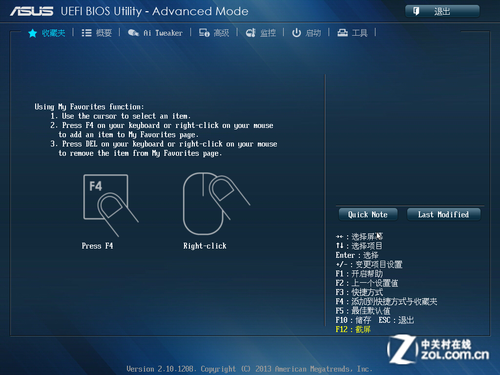Screen dimensions: 500x375
Task: Click the 'F3 : 快捷方式' hint
Action: (x=359, y=292)
